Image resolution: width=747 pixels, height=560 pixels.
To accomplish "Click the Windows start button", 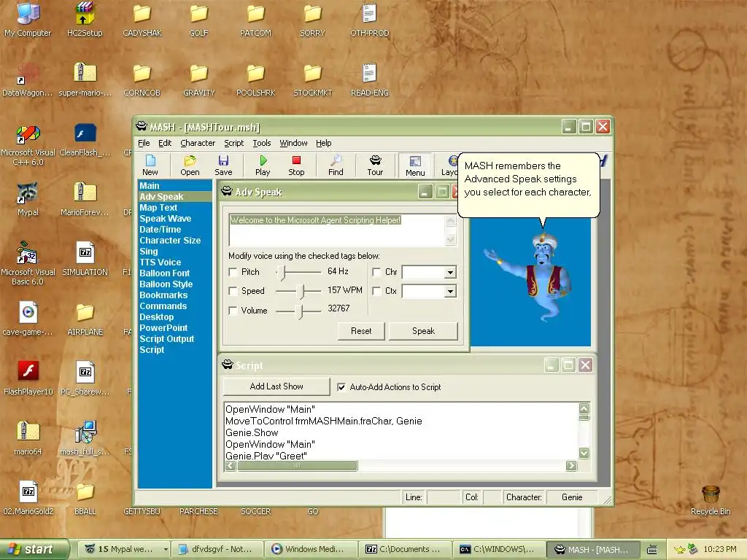I will (x=34, y=549).
